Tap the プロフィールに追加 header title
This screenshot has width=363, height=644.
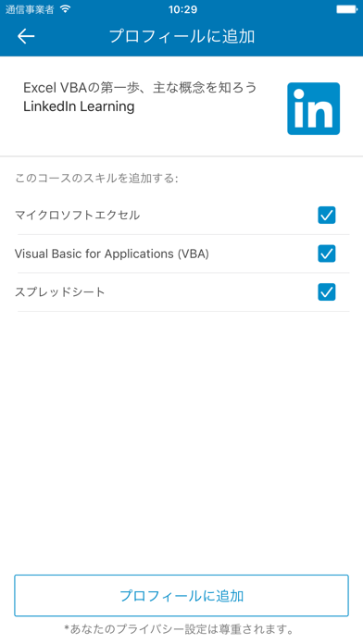click(x=181, y=37)
